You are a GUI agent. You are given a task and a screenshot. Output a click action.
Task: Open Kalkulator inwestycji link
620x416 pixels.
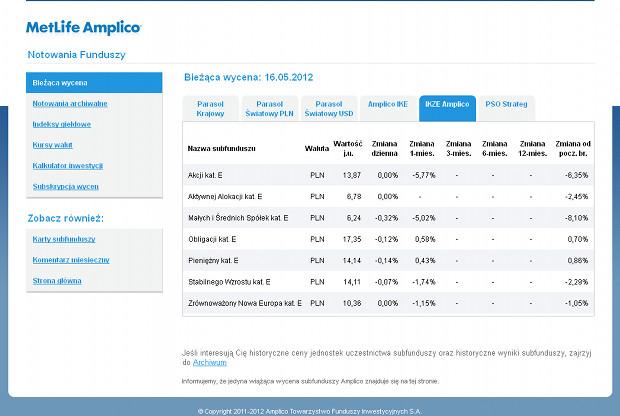click(x=68, y=166)
